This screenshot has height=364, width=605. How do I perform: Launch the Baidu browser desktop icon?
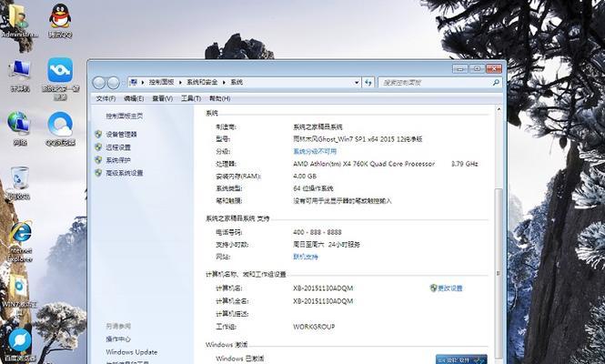click(x=19, y=344)
